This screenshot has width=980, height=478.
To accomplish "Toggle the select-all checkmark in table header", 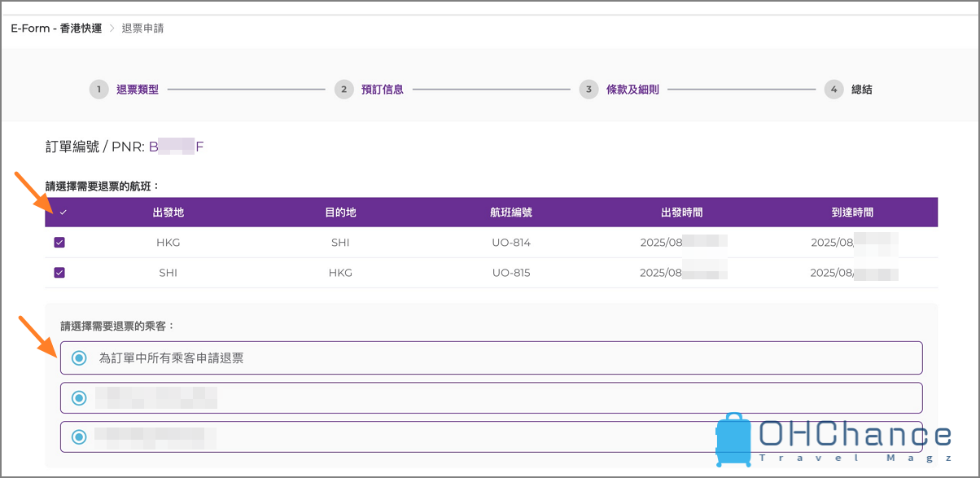I will (x=63, y=213).
